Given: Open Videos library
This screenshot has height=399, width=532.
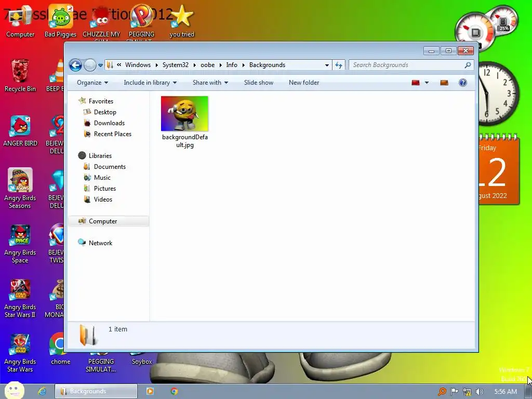Looking at the screenshot, I should pyautogui.click(x=103, y=199).
